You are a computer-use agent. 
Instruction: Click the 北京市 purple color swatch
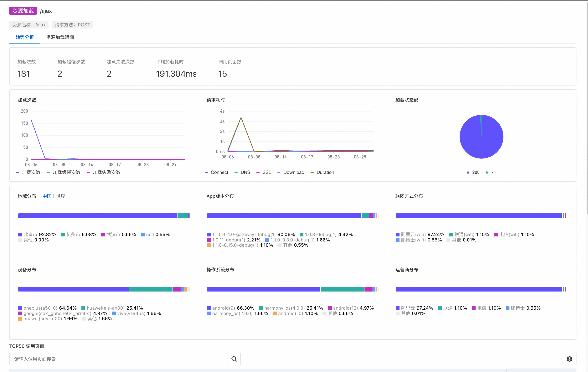20,235
